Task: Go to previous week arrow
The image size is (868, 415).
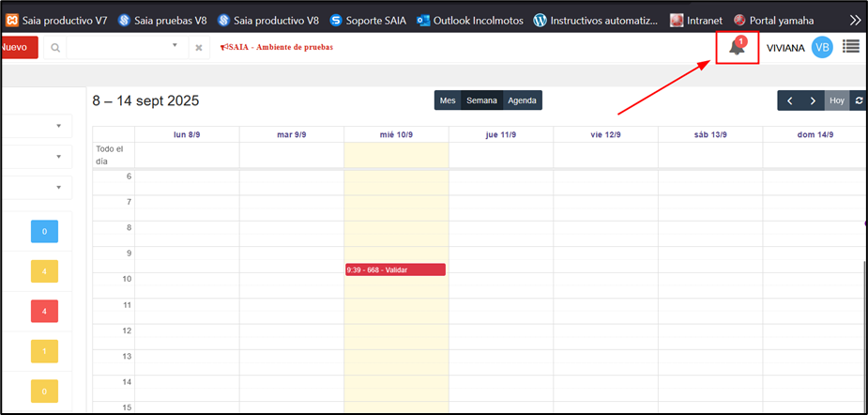Action: 789,100
